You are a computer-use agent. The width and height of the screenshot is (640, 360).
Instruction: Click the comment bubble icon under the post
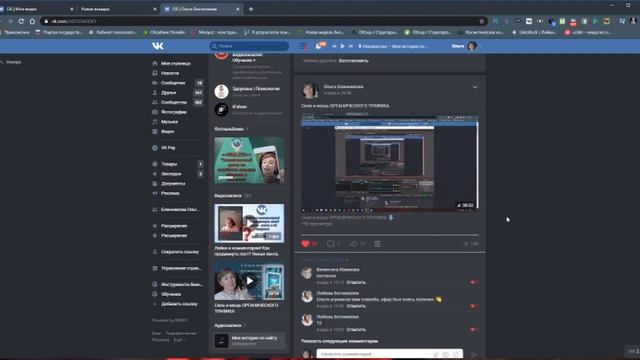click(331, 244)
